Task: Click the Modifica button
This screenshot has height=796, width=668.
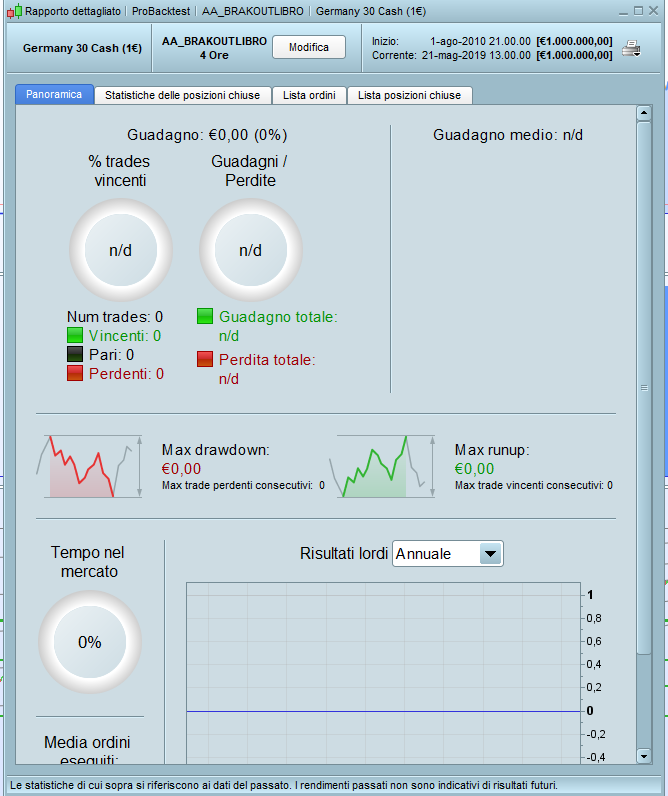Action: click(309, 47)
